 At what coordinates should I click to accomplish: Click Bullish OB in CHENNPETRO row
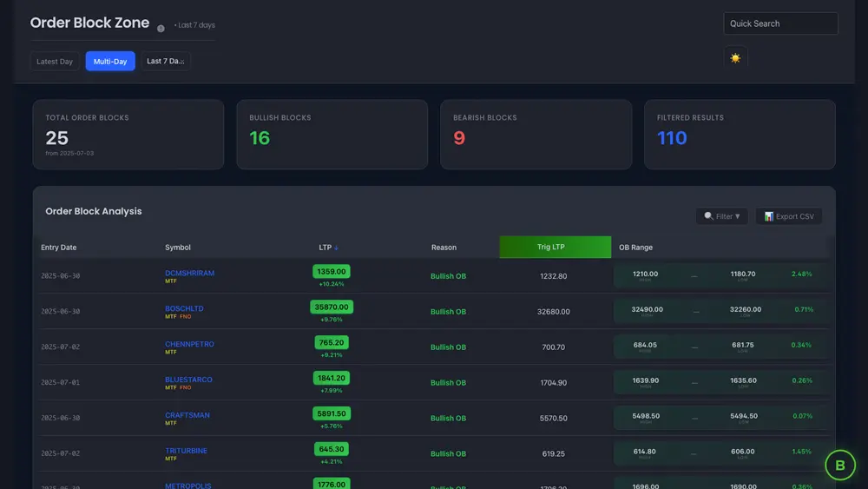(x=449, y=347)
